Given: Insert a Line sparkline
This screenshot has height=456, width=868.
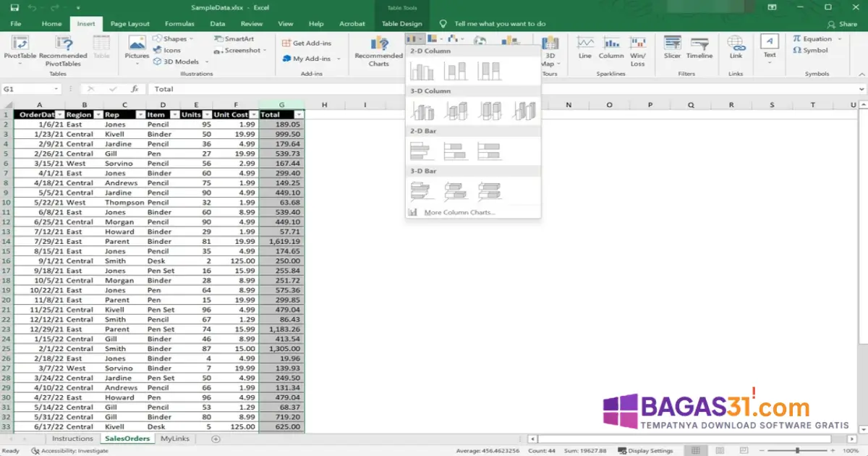Looking at the screenshot, I should click(x=584, y=48).
